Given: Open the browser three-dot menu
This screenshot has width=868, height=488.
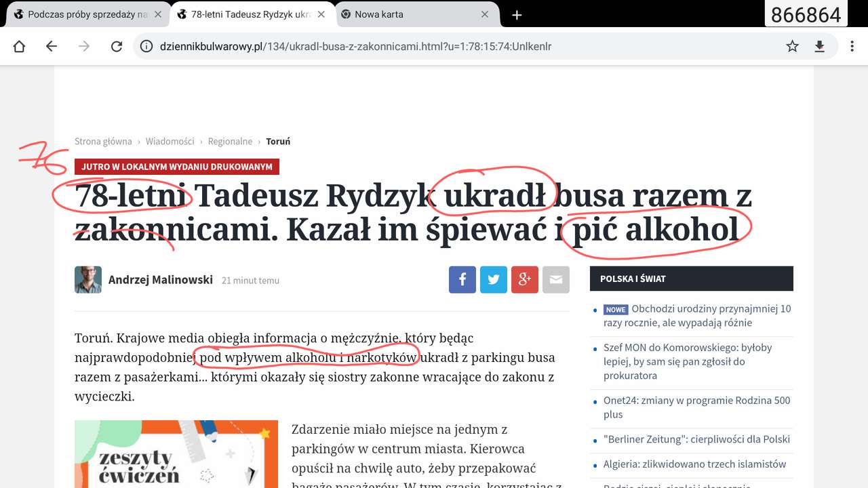Looking at the screenshot, I should (x=852, y=46).
